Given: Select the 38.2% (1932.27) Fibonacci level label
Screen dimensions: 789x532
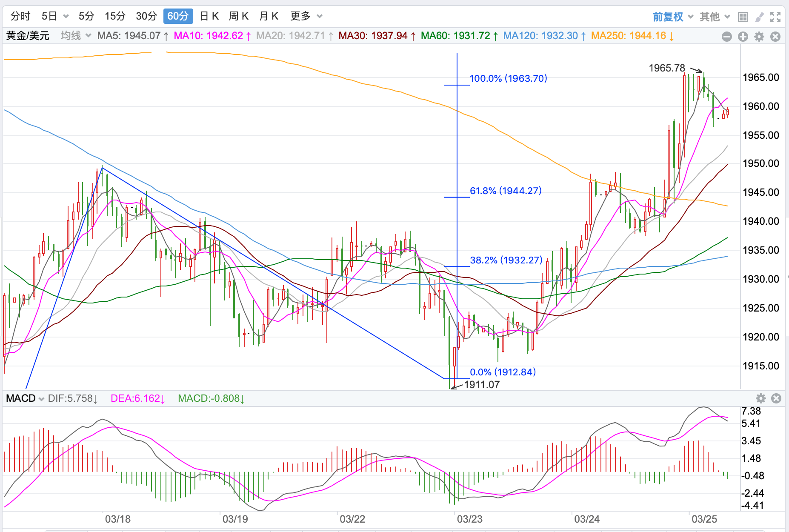Looking at the screenshot, I should 506,260.
